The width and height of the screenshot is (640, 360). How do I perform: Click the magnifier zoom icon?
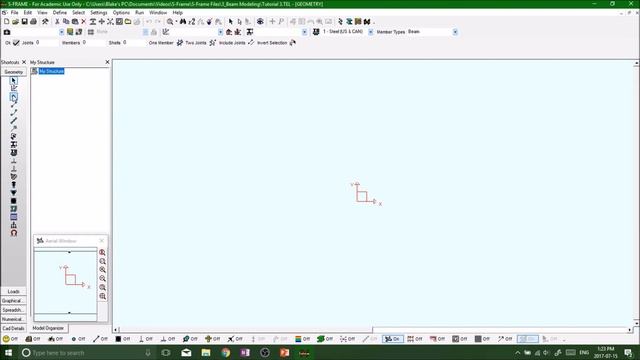click(x=170, y=22)
